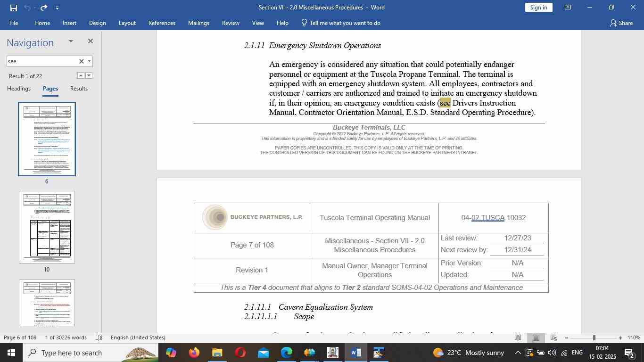Image resolution: width=644 pixels, height=362 pixels.
Task: Click zoom out minus button
Action: click(567, 337)
